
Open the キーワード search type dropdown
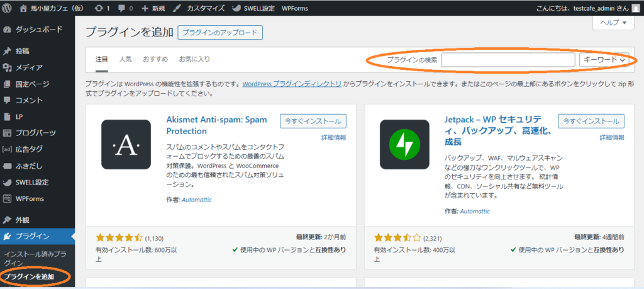pos(604,60)
